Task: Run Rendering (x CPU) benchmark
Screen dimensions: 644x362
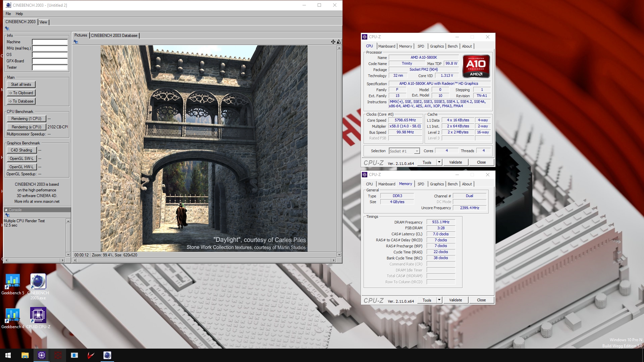Action: (26, 127)
